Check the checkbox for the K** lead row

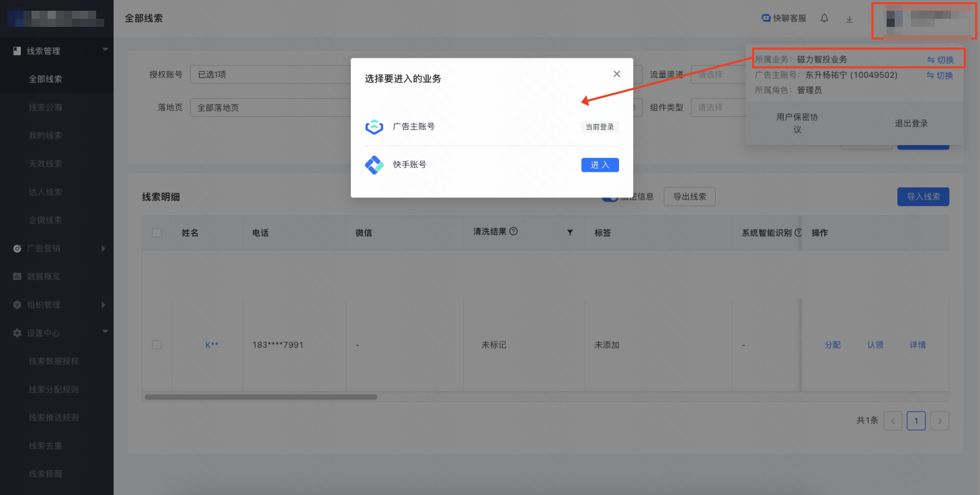(x=157, y=344)
